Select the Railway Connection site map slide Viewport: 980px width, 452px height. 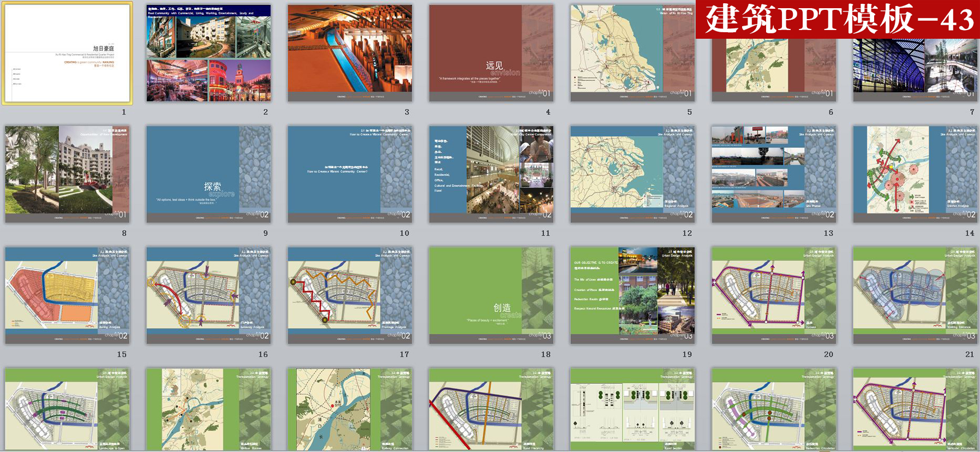(x=350, y=409)
